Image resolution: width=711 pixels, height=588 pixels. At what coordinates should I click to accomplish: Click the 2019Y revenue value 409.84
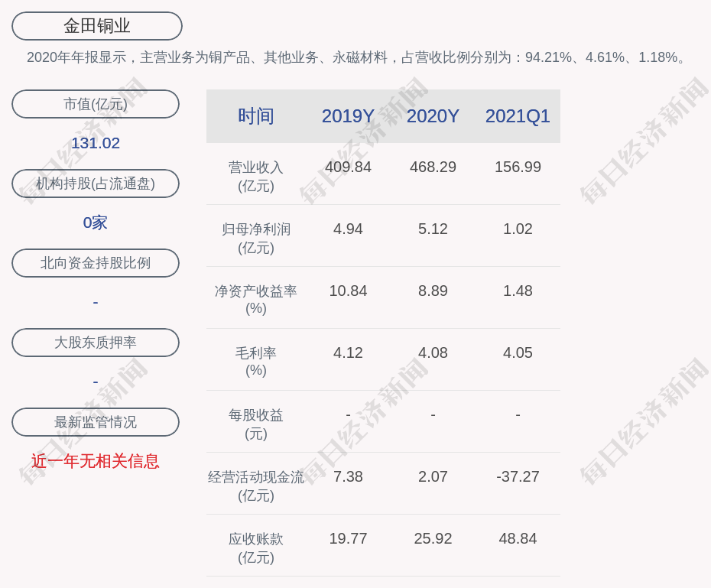(348, 167)
